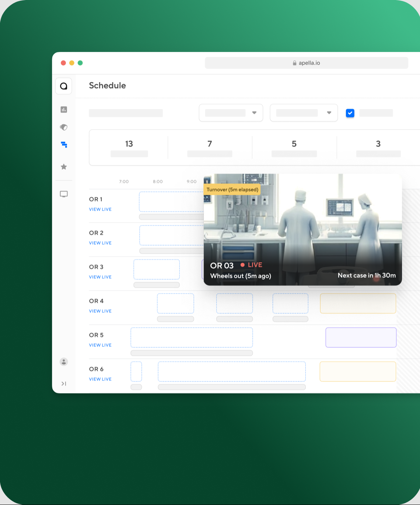Image resolution: width=420 pixels, height=505 pixels.
Task: Open the OR 03 live video thumbnail
Action: pyautogui.click(x=302, y=229)
